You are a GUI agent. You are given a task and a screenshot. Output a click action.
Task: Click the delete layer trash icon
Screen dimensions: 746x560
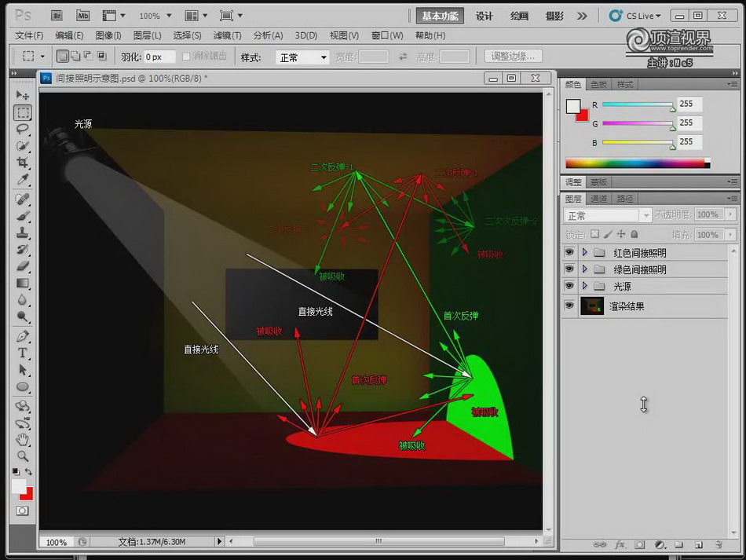(719, 544)
